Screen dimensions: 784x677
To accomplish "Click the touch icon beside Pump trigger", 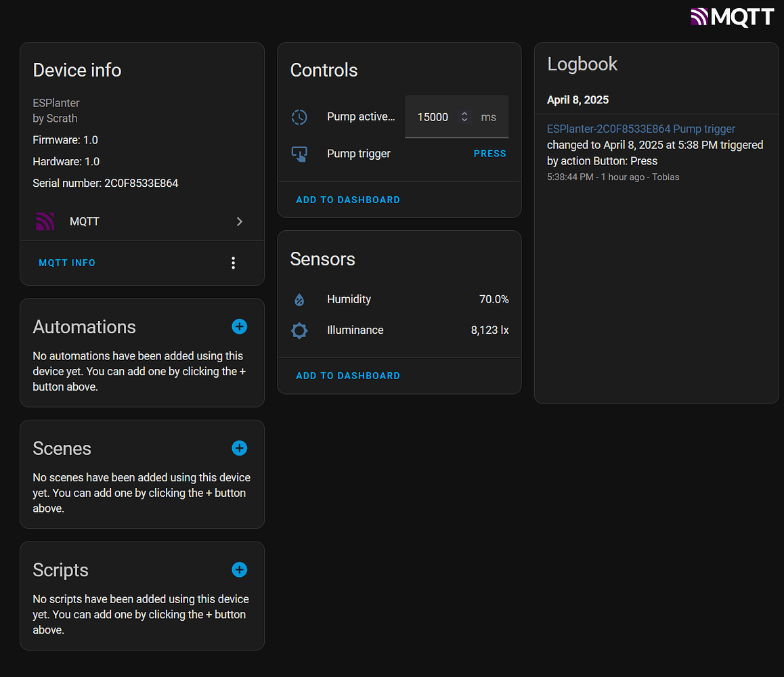I will tap(299, 154).
